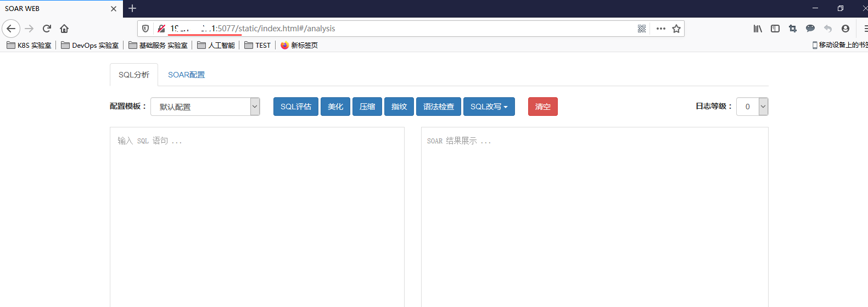
Task: Click the browser back arrow button
Action: tap(11, 29)
